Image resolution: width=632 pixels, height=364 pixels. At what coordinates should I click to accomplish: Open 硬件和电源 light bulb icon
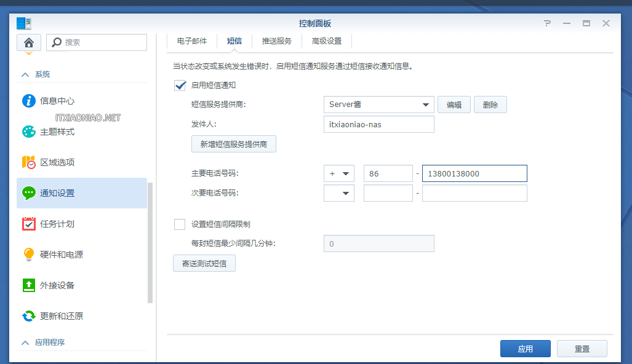29,255
